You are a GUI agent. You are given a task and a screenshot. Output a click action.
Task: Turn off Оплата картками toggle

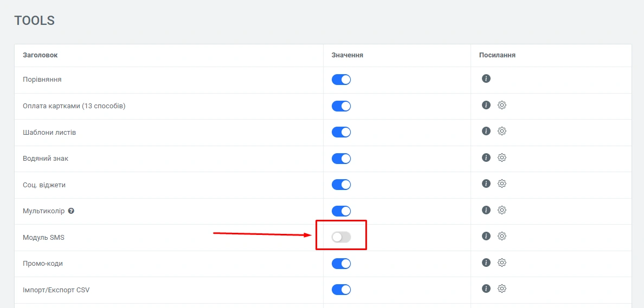coord(342,106)
